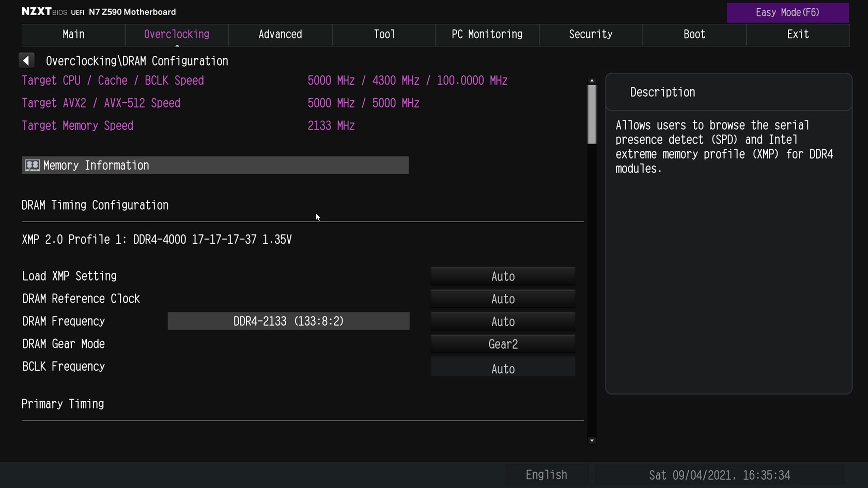Open Memory Information entry
Image resolution: width=868 pixels, height=488 pixels.
pos(215,165)
